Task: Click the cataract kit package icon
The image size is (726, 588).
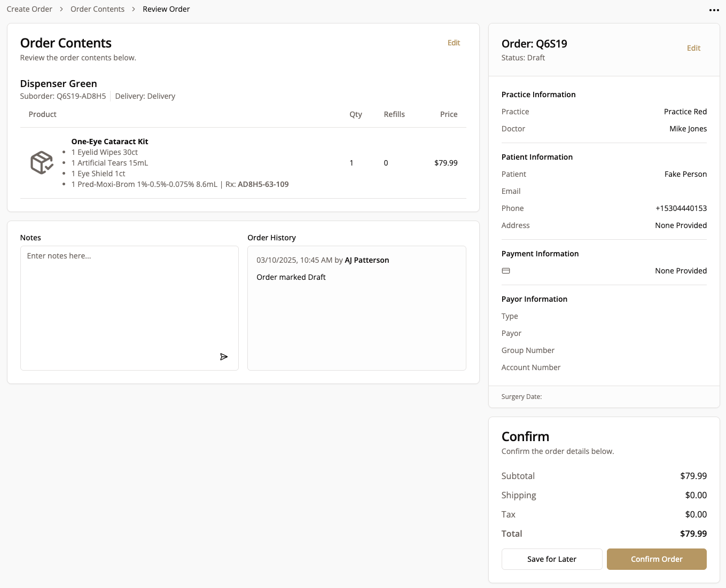Action: point(42,163)
